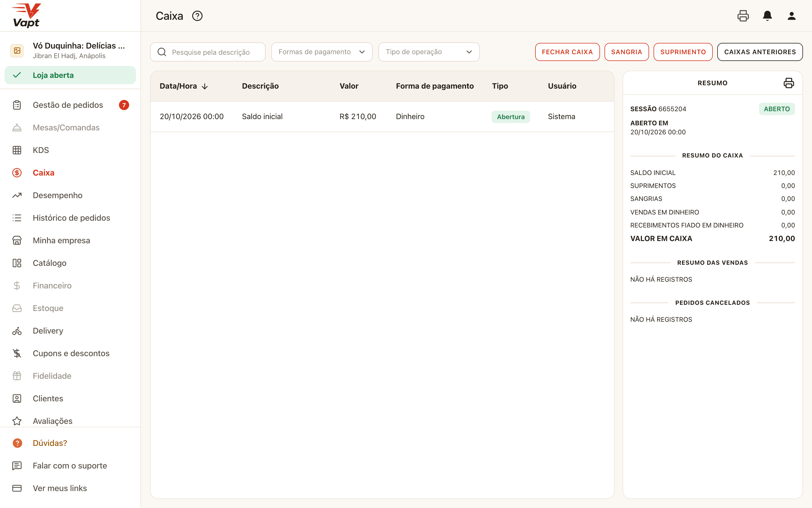Open the Estoque inbox icon
The width and height of the screenshot is (812, 508).
point(17,308)
